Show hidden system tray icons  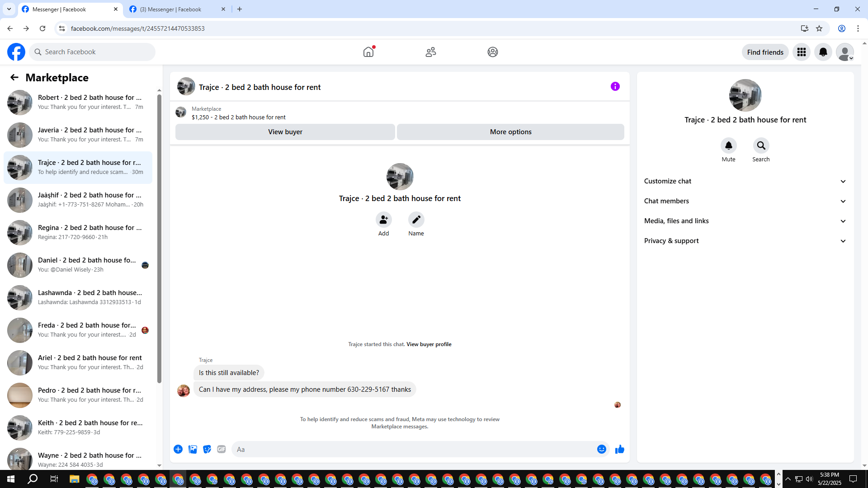pyautogui.click(x=788, y=479)
